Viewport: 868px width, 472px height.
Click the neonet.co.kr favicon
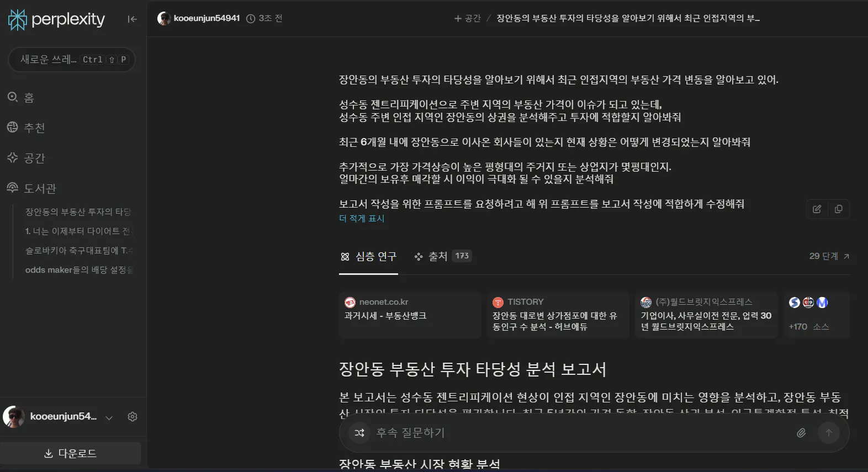click(350, 302)
